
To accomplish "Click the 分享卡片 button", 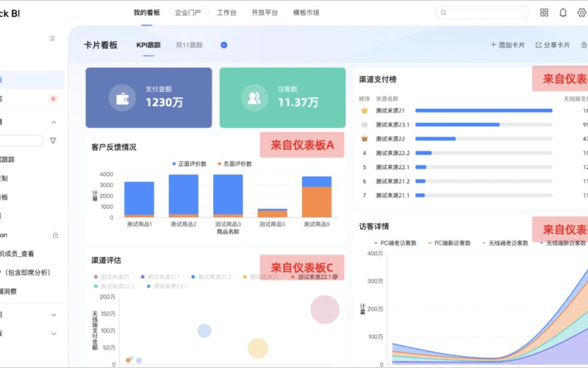I will tap(553, 45).
